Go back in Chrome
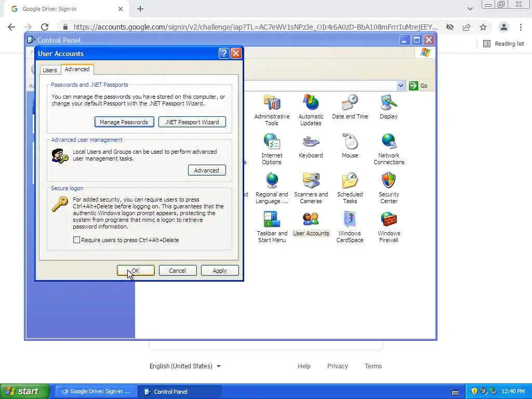532x399 pixels. [11, 27]
